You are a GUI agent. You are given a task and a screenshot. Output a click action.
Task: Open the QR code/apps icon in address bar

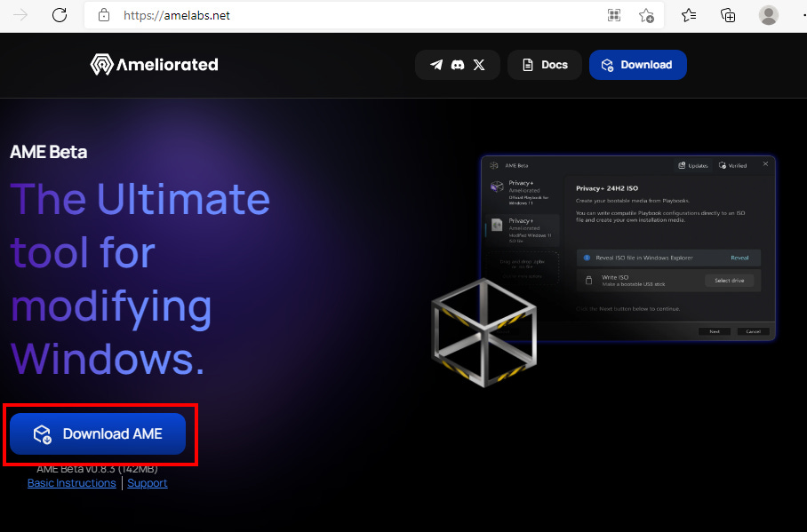614,15
